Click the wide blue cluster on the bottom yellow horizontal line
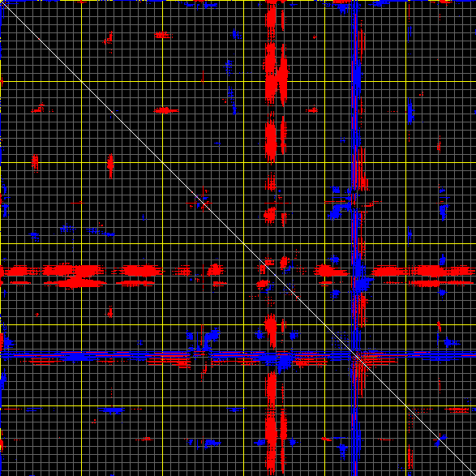 click(x=111, y=410)
